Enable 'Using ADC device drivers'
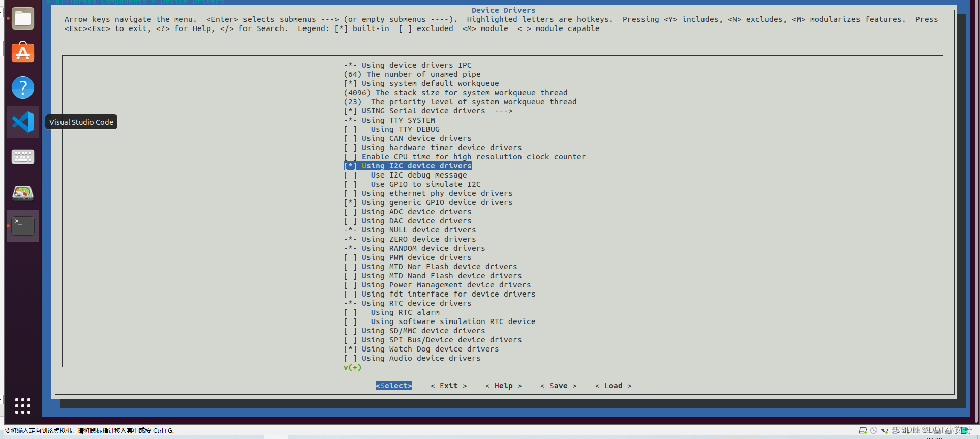The width and height of the screenshot is (980, 439). click(x=408, y=212)
